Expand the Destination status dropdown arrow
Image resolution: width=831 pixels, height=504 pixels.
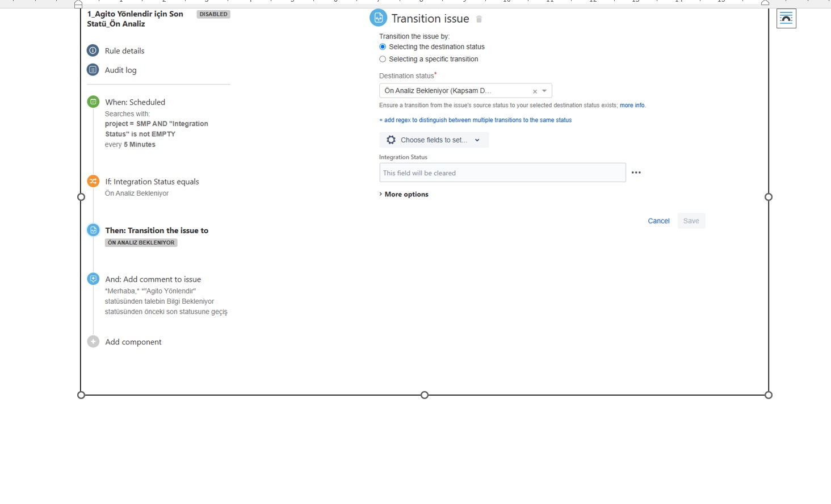click(x=544, y=91)
